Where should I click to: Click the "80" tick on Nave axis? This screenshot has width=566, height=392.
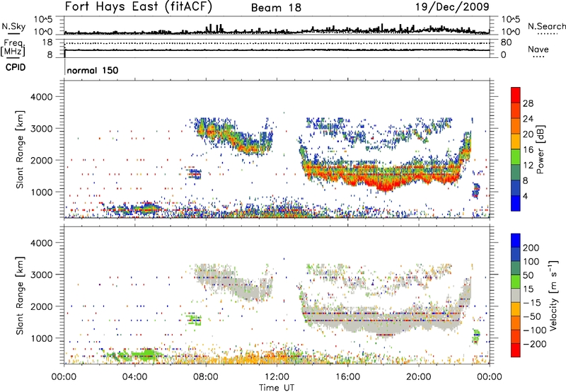[x=506, y=42]
